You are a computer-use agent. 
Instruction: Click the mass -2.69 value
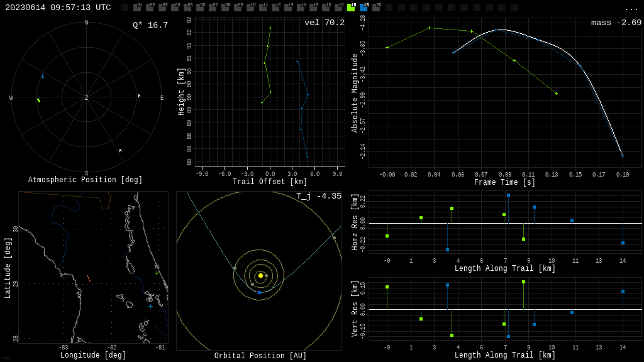pos(616,23)
